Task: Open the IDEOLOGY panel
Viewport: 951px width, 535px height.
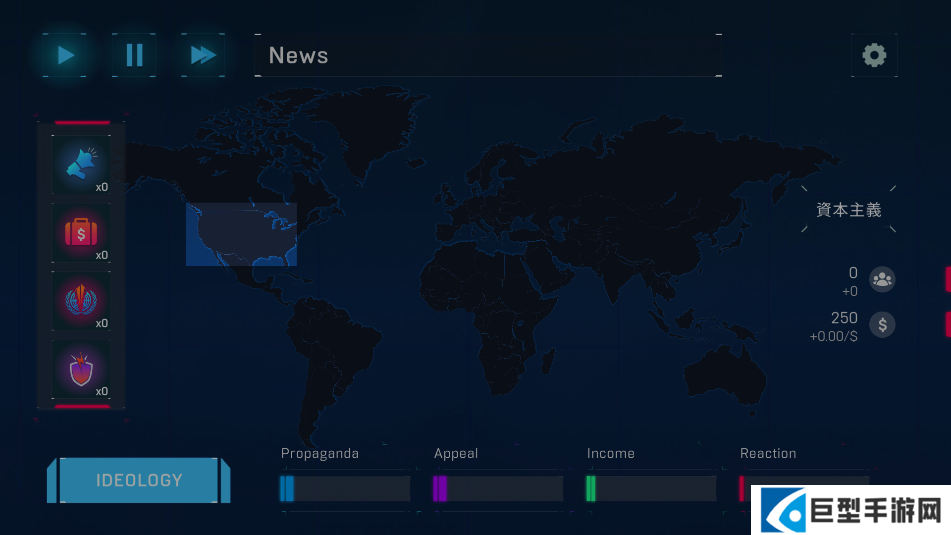Action: pos(139,480)
